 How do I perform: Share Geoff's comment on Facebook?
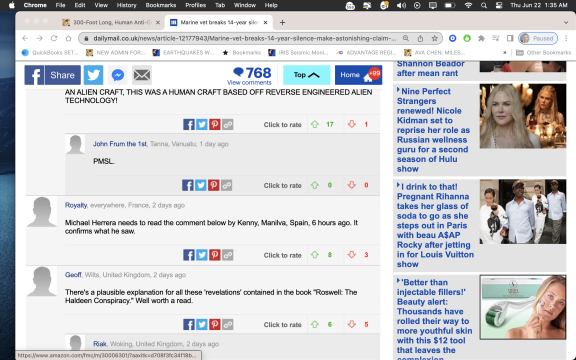point(189,324)
